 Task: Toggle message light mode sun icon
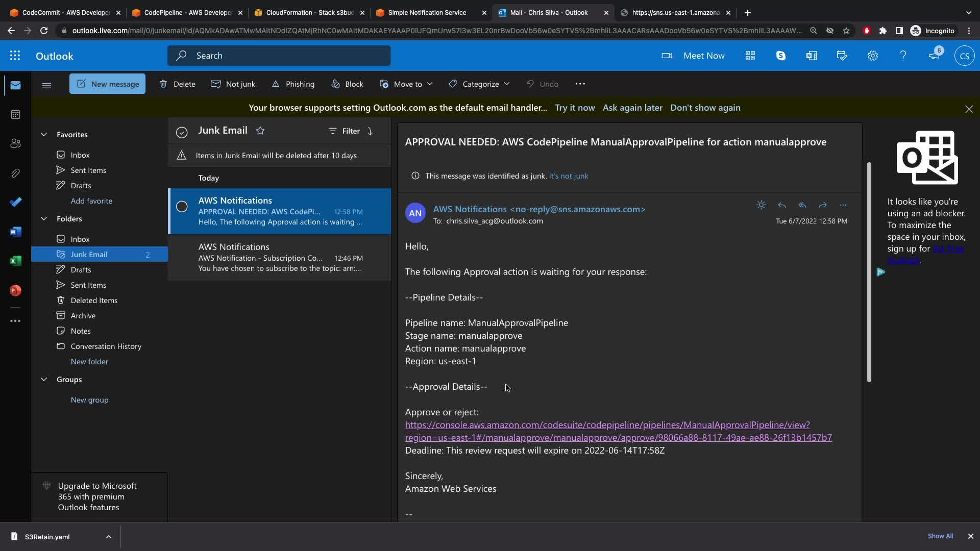coord(761,205)
